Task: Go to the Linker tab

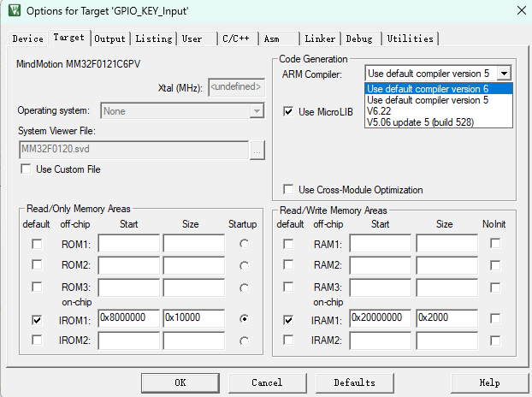Action: (320, 39)
